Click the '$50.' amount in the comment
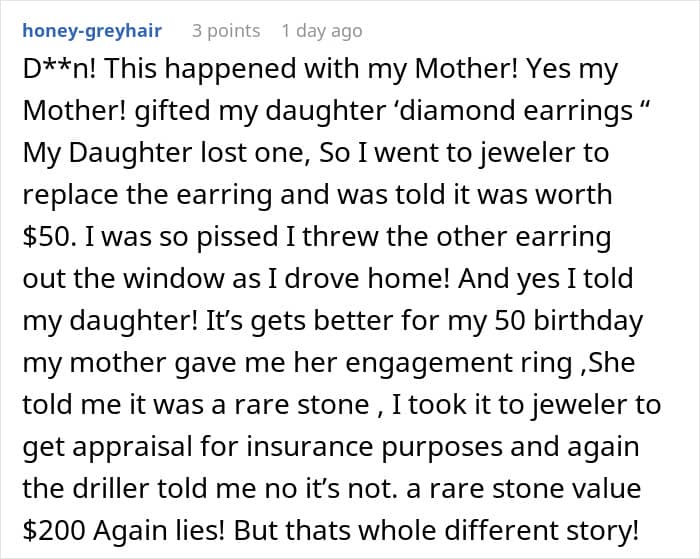This screenshot has width=700, height=559. 49,237
